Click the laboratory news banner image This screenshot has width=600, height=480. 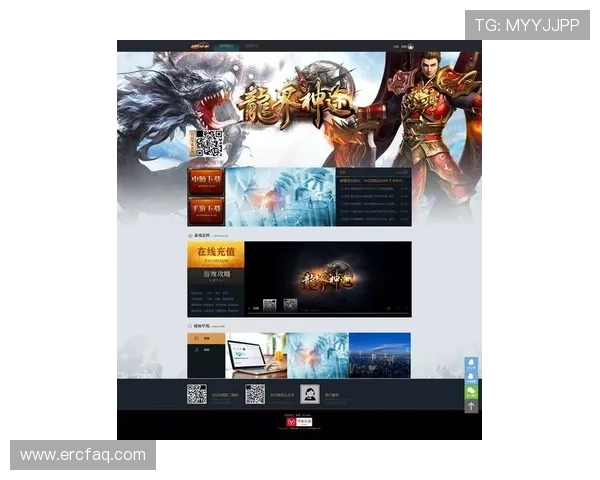280,197
